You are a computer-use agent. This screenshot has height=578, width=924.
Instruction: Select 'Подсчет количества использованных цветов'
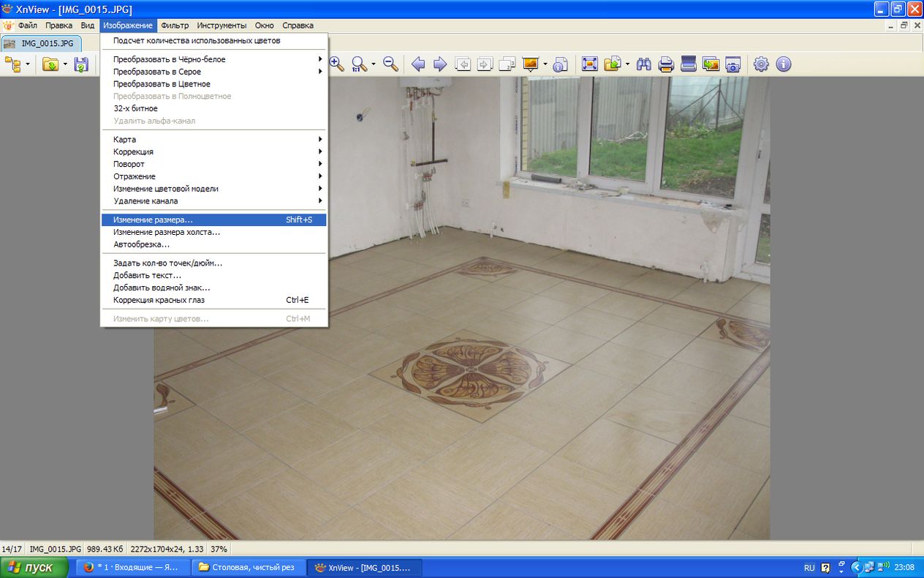(213, 40)
